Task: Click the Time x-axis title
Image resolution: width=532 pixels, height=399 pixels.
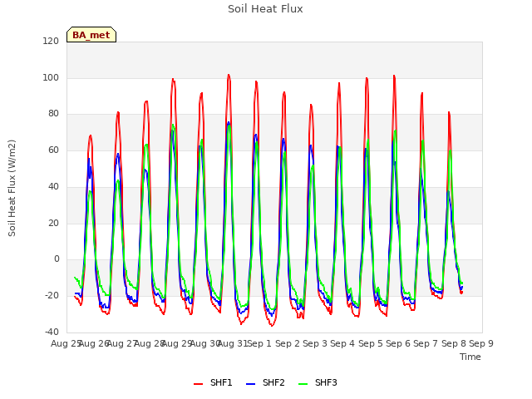Action: tap(470, 357)
